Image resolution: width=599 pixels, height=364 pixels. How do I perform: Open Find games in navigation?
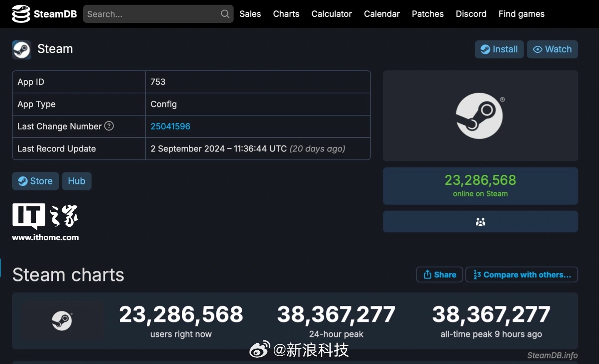click(522, 14)
